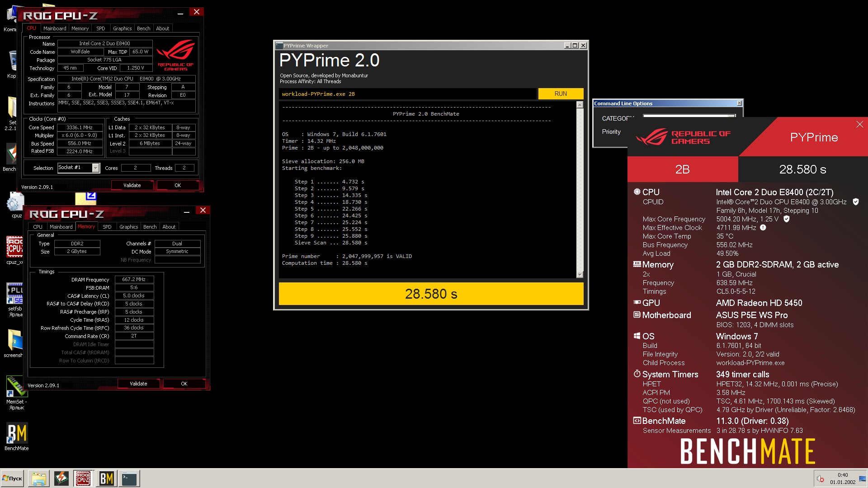Click the Max Effective Clock warning icon
This screenshot has width=868, height=488.
coord(763,228)
